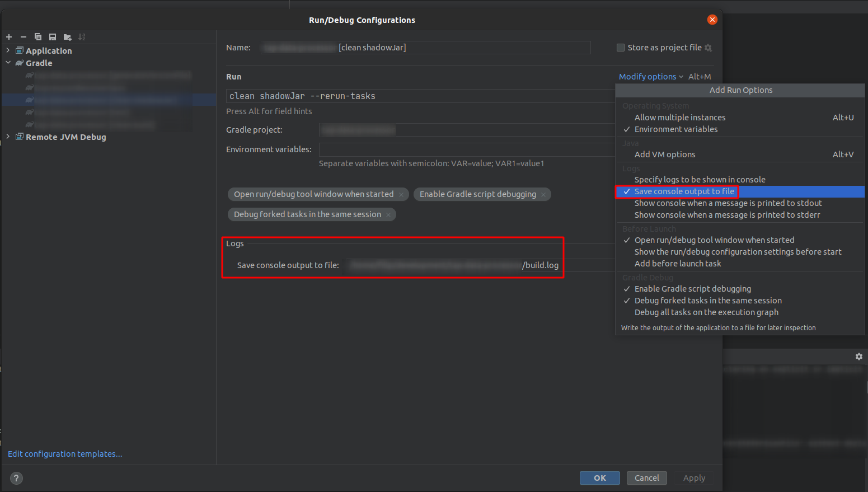Viewport: 868px width, 492px height.
Task: Toggle the Save console output to file option
Action: [740, 191]
